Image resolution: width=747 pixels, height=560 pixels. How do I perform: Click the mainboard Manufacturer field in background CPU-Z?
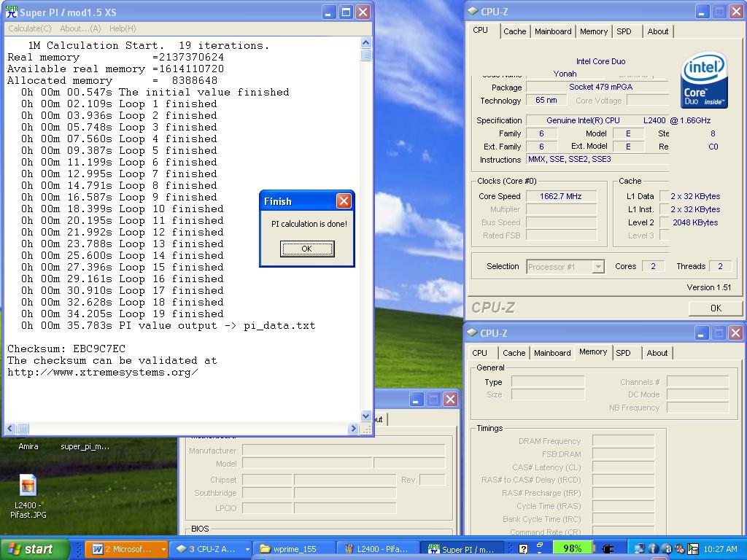344,451
